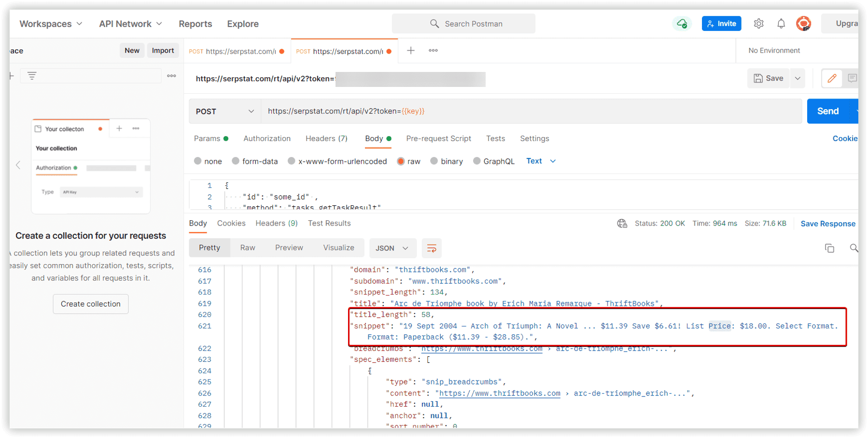Click the Save Response link

(828, 224)
